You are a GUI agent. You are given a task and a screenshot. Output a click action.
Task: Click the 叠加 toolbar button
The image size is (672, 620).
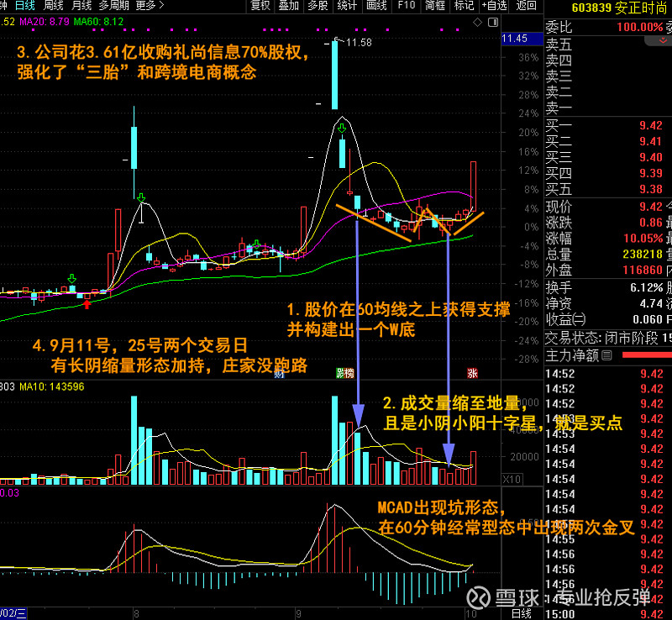(x=289, y=6)
